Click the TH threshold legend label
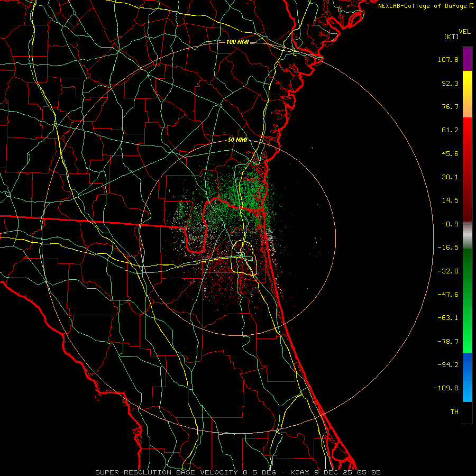 454,411
